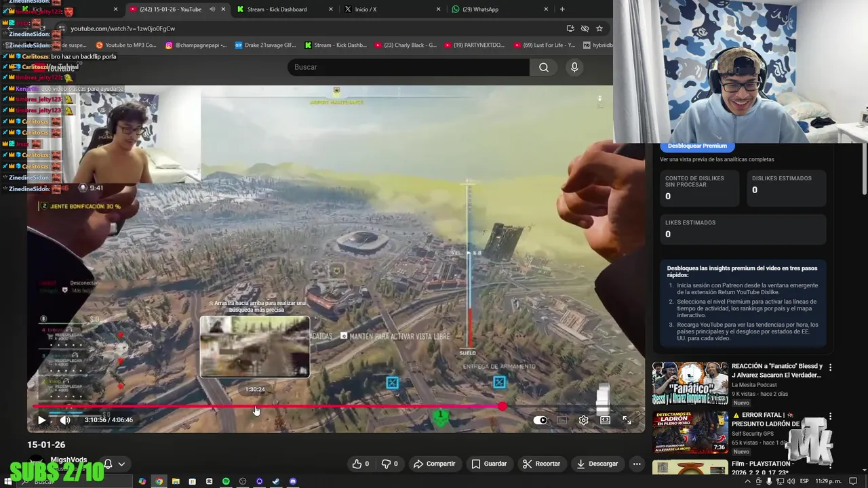Viewport: 868px width, 488px height.
Task: Open the Recortar clip tool
Action: pyautogui.click(x=541, y=464)
